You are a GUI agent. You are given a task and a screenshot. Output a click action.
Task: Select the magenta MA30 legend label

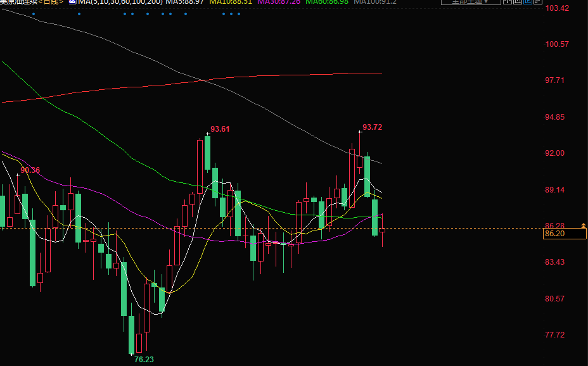[x=279, y=2]
